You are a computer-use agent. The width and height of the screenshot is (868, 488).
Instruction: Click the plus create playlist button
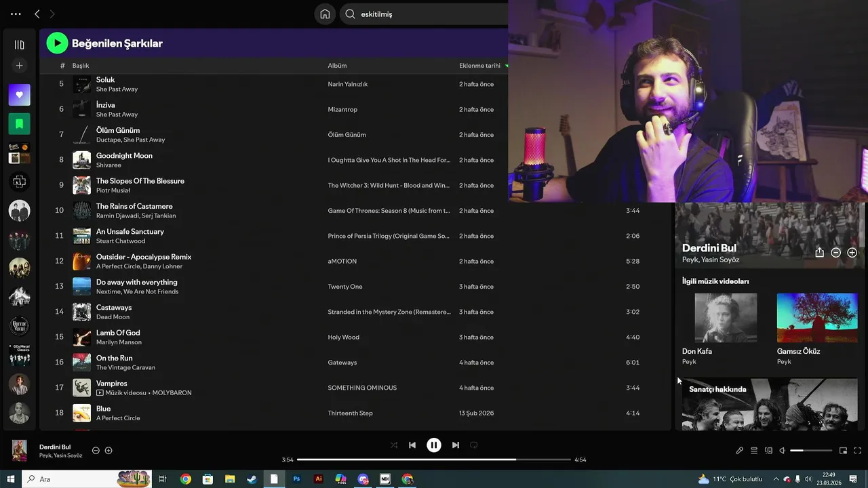coord(19,66)
